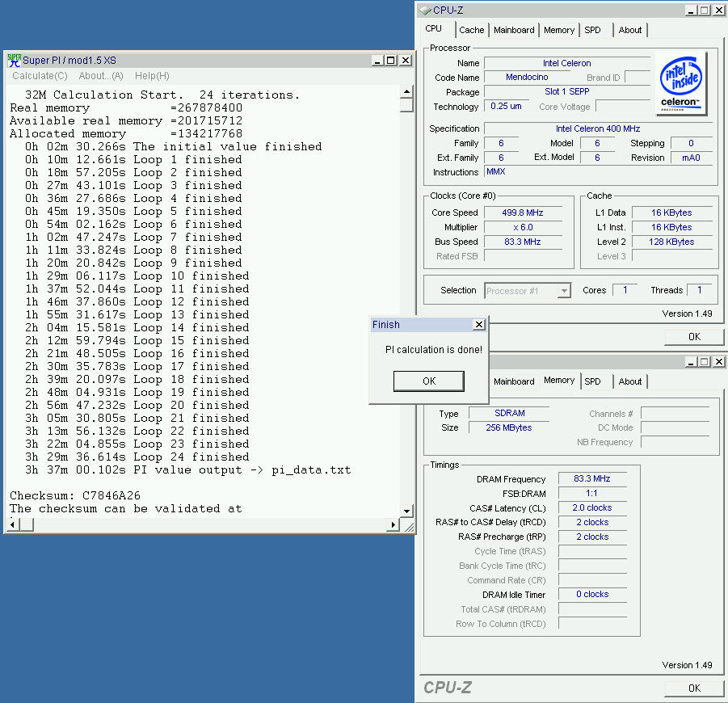Click the 256 MBytes memory size value
728x703 pixels.
tap(509, 427)
